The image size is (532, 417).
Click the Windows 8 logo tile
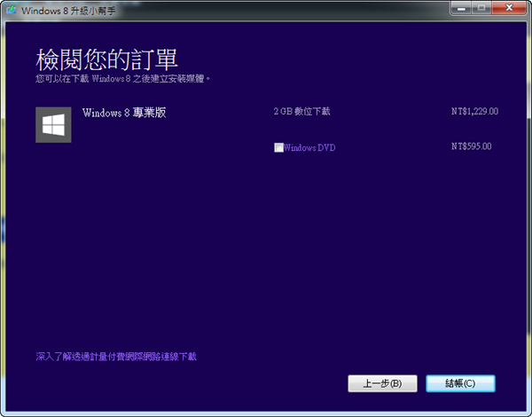coord(53,124)
